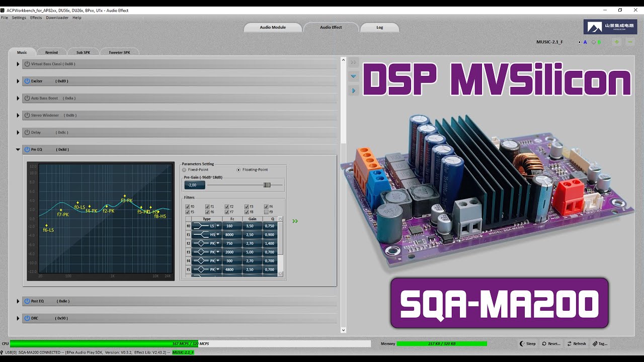Click the Refresh button
Image resolution: width=644 pixels, height=362 pixels.
[x=577, y=344]
